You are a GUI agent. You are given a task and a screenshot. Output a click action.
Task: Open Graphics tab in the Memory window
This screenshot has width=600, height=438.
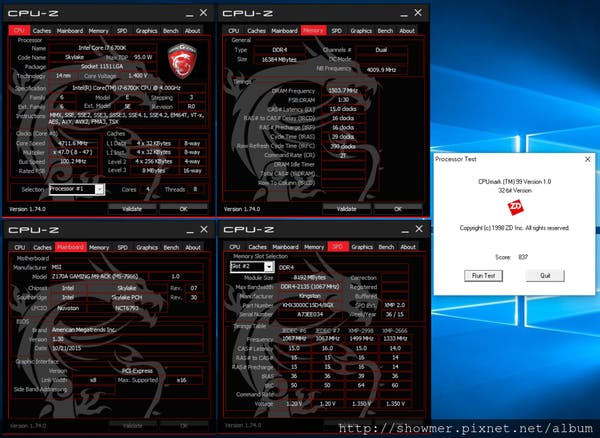361,31
